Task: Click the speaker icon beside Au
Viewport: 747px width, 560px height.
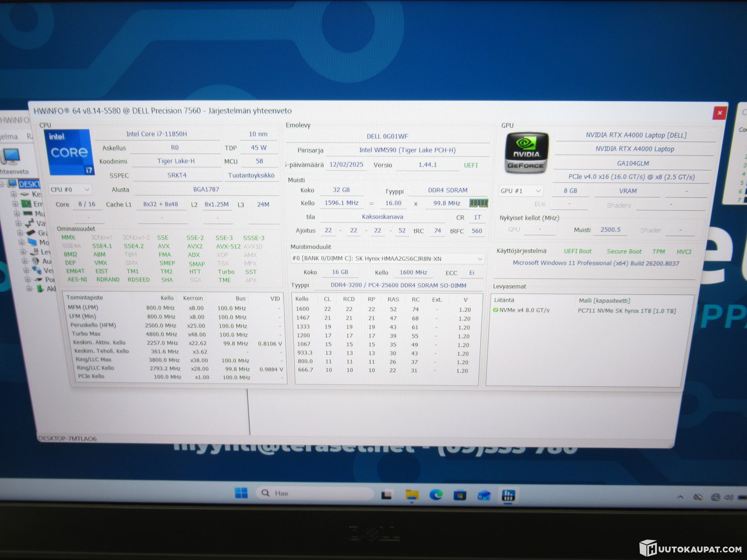Action: point(36,261)
